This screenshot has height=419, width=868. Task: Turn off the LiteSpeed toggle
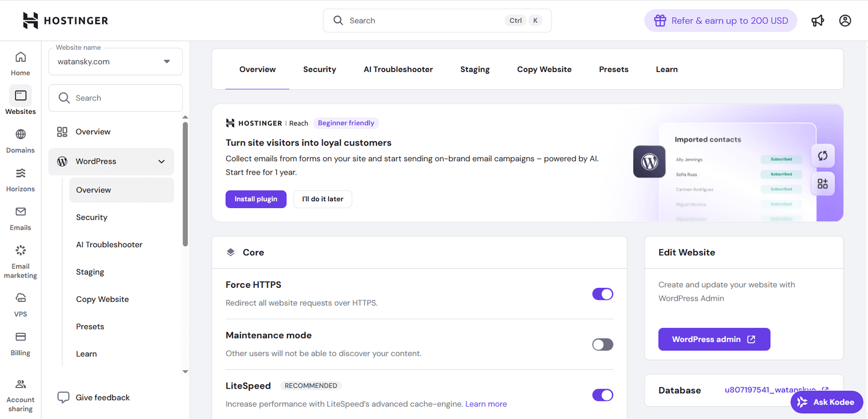pyautogui.click(x=603, y=395)
